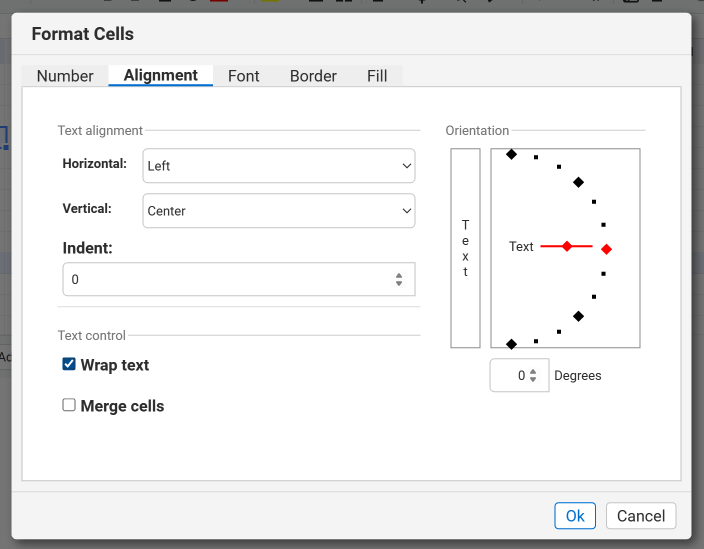704x549 pixels.
Task: Click the vertical Text orientation box
Action: (465, 248)
